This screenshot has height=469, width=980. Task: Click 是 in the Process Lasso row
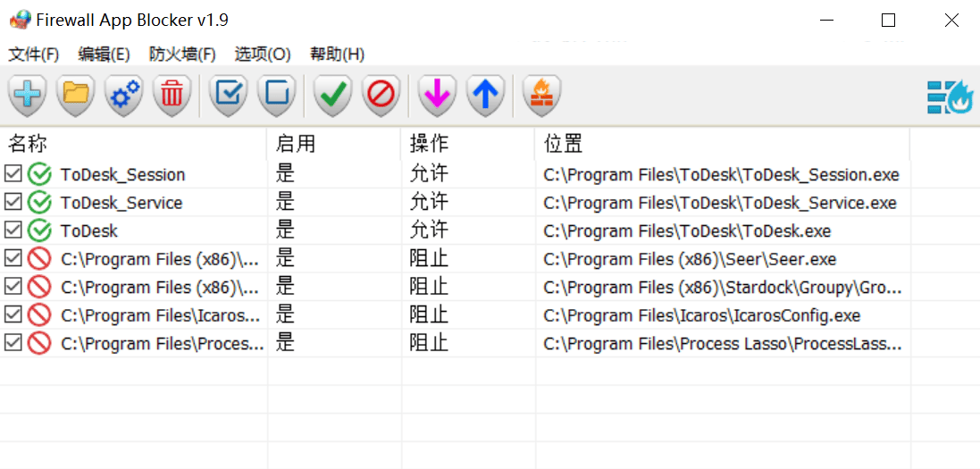click(285, 343)
